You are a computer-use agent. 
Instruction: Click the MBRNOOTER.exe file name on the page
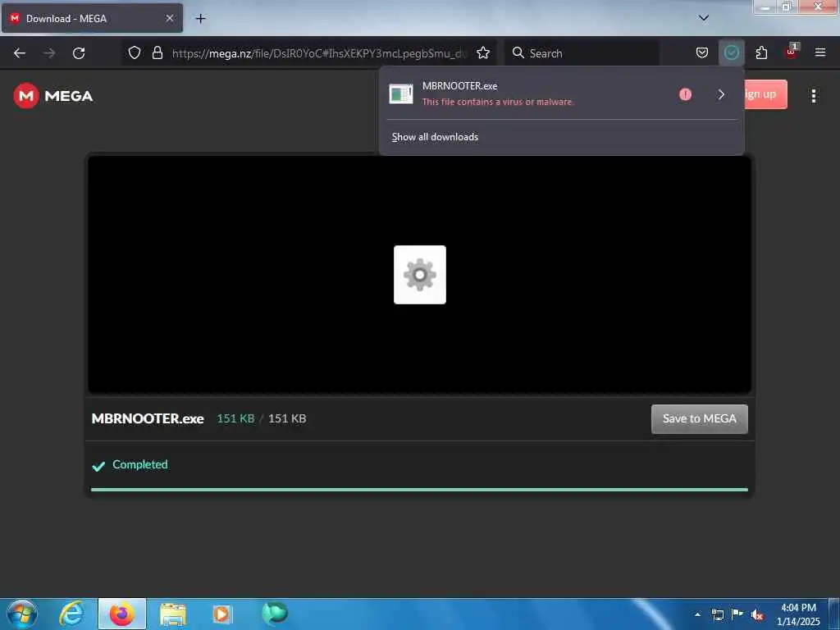(148, 418)
